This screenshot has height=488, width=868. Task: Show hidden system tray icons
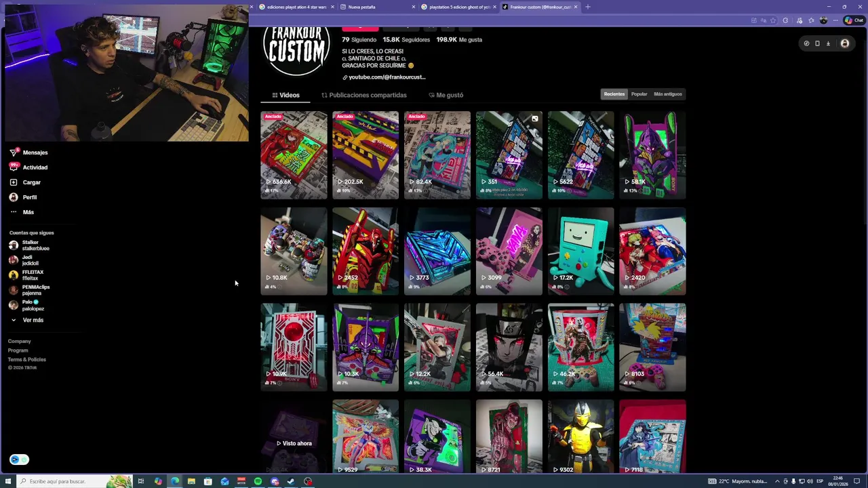coord(777,481)
